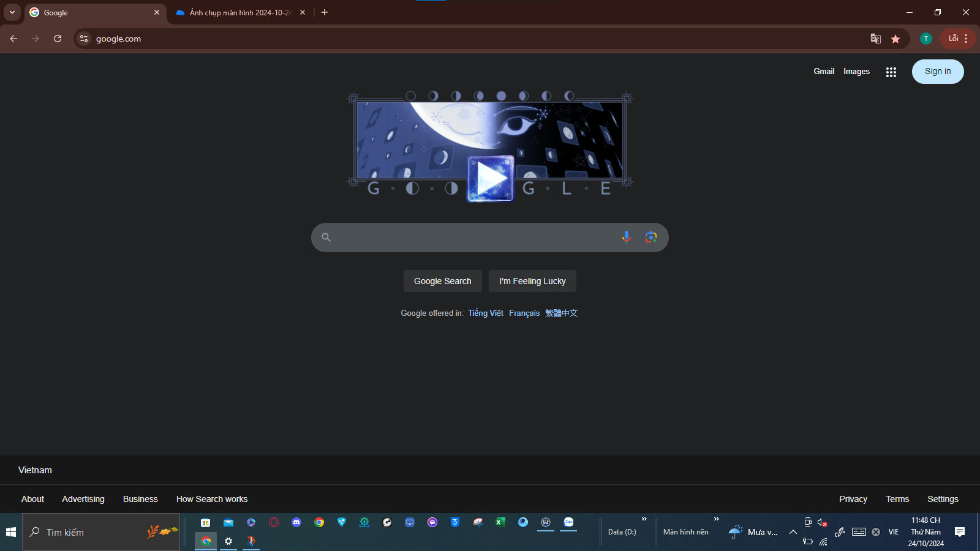Expand the Màn hình nền toolbar chevron
Screen dimensions: 980x551
(717, 519)
